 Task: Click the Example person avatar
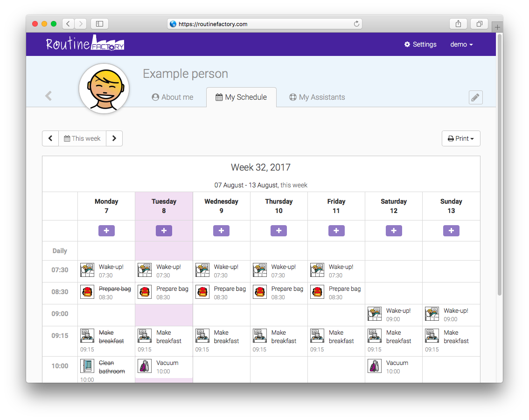click(x=104, y=89)
